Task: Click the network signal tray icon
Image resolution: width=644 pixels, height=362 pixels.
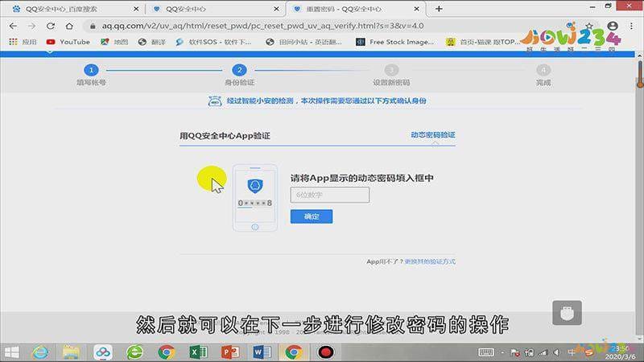Action: click(x=543, y=352)
